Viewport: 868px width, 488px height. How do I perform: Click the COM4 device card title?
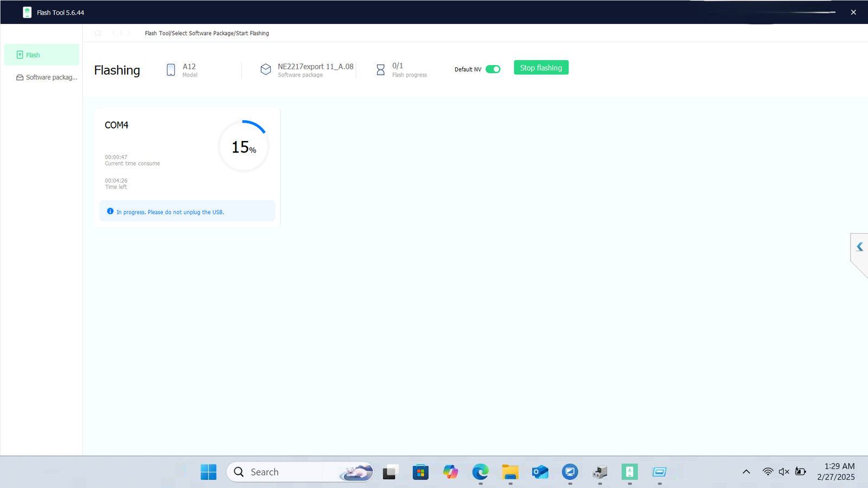[117, 125]
